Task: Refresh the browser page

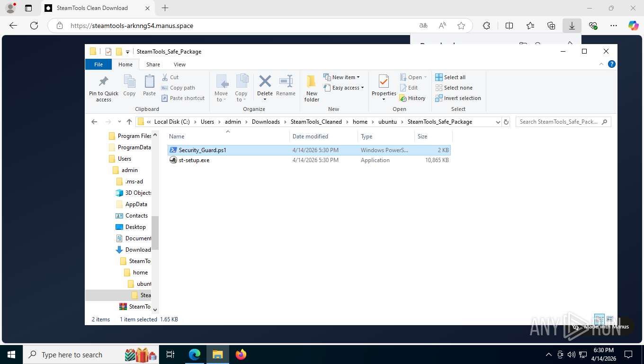Action: coord(34,26)
